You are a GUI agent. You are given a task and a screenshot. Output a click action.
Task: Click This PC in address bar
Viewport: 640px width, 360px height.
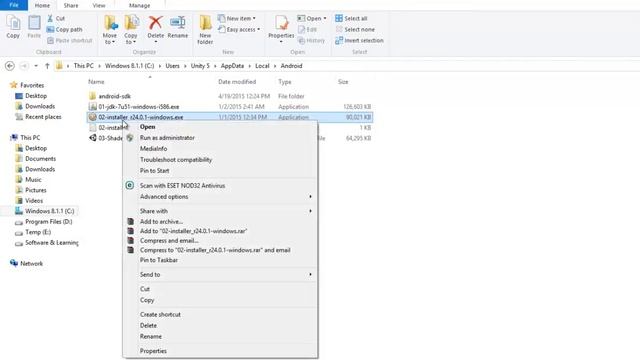84,66
